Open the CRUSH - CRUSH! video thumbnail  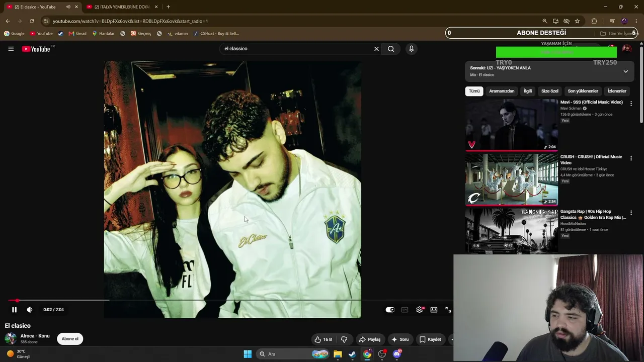tap(512, 179)
